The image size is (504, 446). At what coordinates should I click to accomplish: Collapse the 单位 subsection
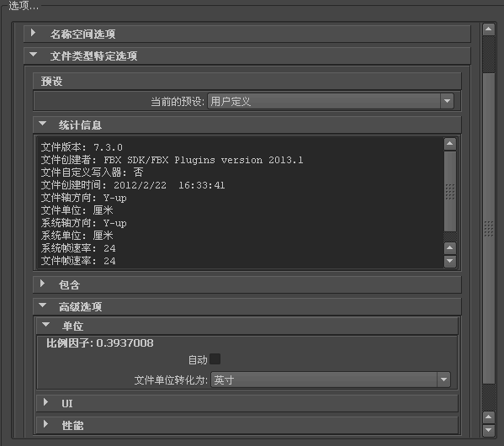(247, 326)
